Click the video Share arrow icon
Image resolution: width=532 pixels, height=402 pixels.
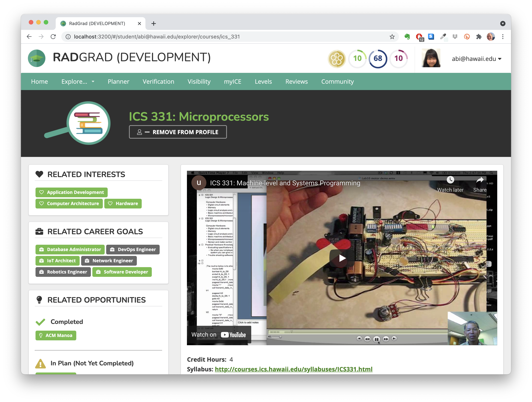coord(480,180)
